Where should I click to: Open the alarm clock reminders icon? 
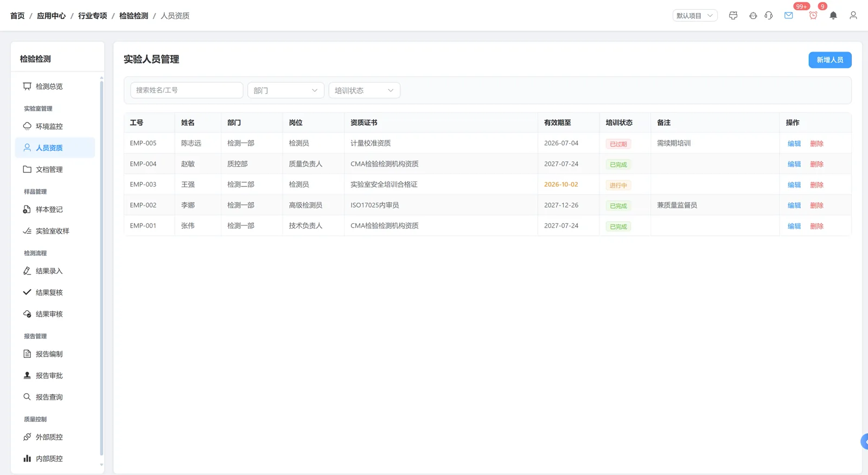tap(813, 16)
